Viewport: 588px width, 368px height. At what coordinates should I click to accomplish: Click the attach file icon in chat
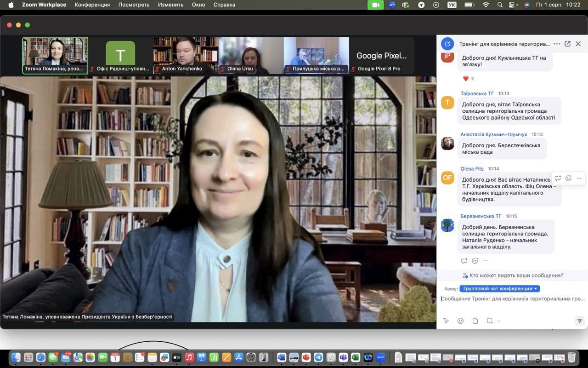(475, 321)
